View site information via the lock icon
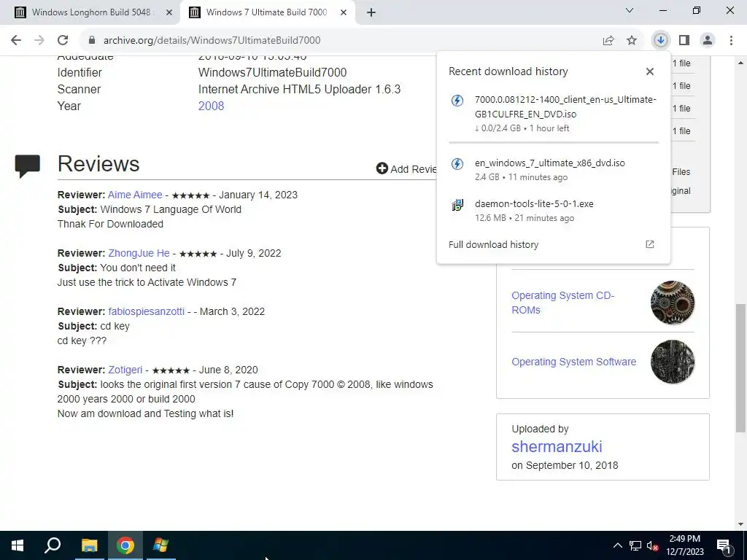Image resolution: width=747 pixels, height=560 pixels. click(92, 41)
